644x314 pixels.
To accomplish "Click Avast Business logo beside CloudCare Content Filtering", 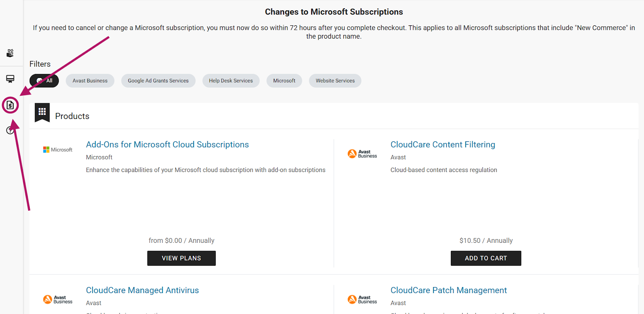I will coord(362,154).
